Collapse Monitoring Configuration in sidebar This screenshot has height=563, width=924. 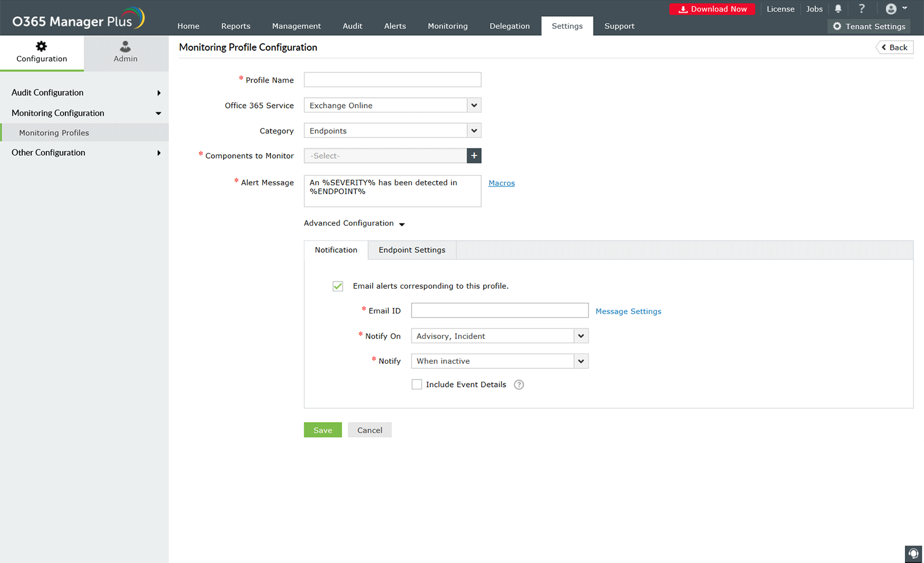coord(84,113)
